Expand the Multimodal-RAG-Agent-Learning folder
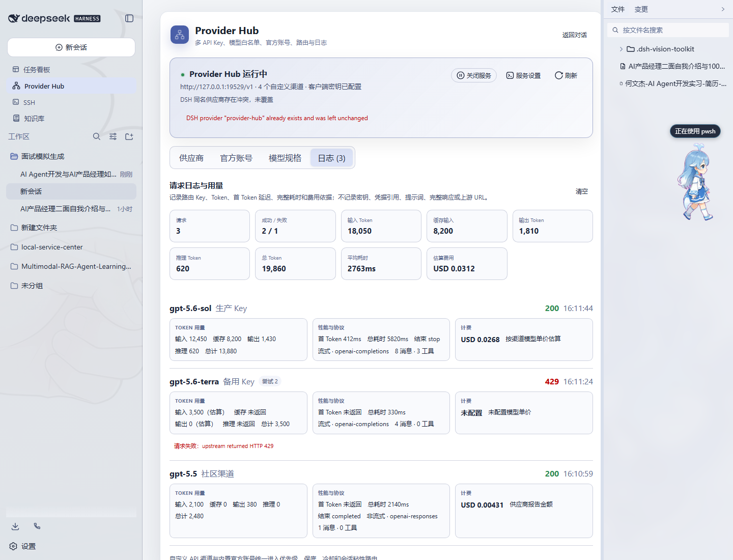 click(x=71, y=266)
